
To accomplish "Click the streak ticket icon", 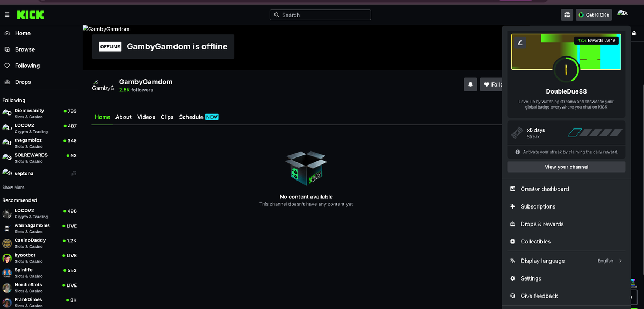I will coord(517,133).
